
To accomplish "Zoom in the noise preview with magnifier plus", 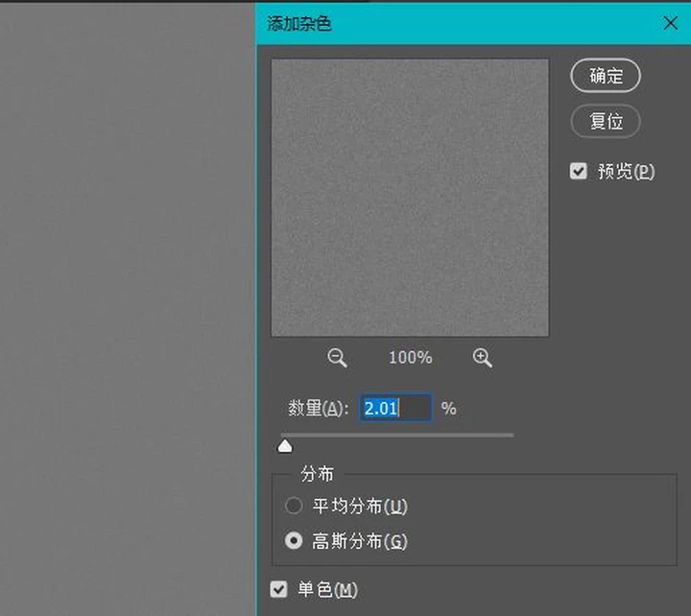I will [483, 358].
